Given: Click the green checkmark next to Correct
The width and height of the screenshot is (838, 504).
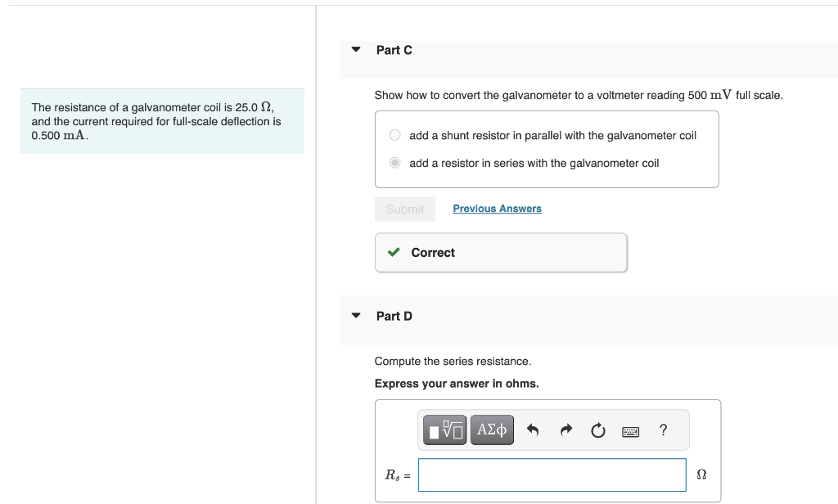Looking at the screenshot, I should point(393,252).
